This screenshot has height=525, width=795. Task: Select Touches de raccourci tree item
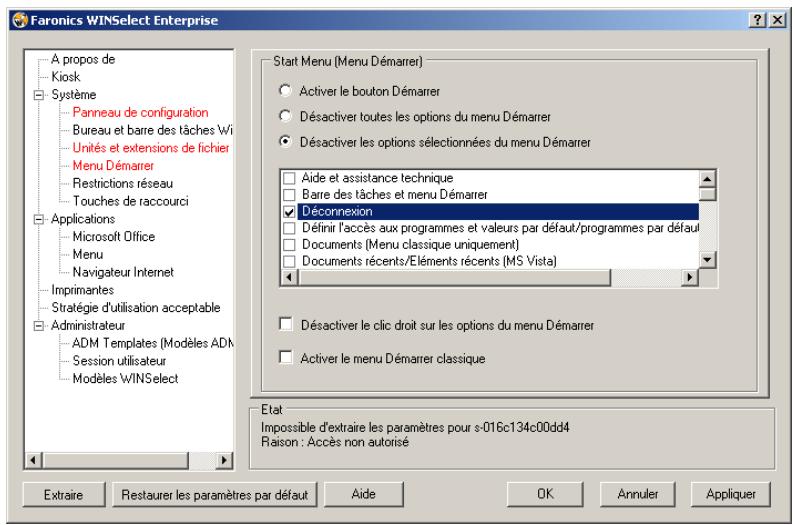[x=130, y=201]
